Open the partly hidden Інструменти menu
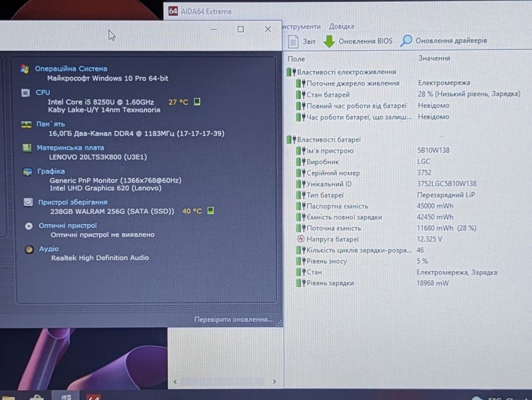This screenshot has height=400, width=532. point(301,27)
